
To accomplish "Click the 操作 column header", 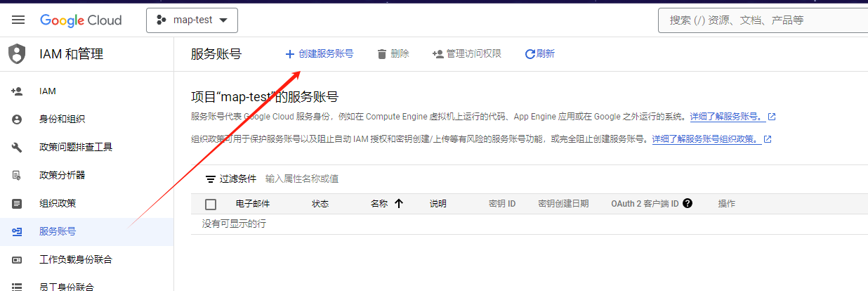I will click(x=726, y=204).
